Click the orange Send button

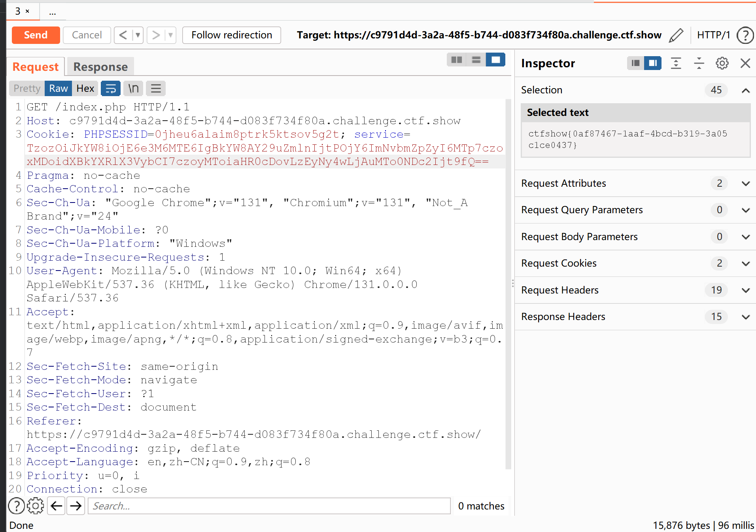36,35
